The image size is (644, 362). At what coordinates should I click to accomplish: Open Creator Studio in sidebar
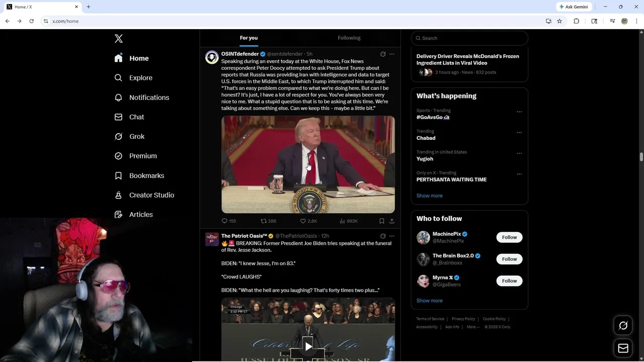pyautogui.click(x=144, y=195)
